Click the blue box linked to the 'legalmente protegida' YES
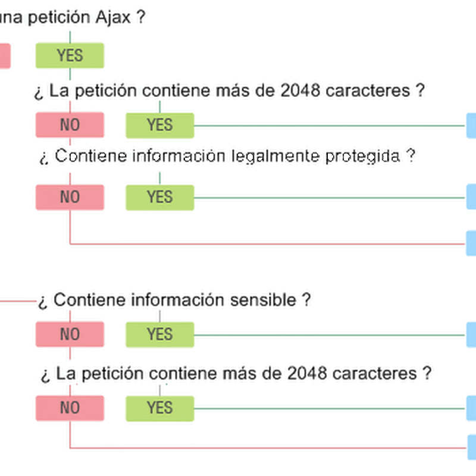This screenshot has height=476, width=476. pyautogui.click(x=471, y=197)
